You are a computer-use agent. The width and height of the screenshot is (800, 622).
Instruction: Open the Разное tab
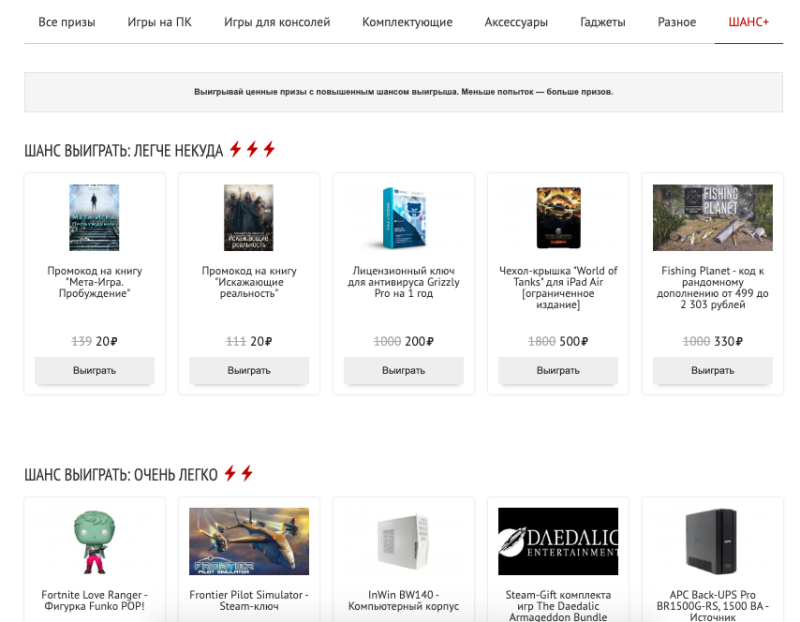point(677,22)
